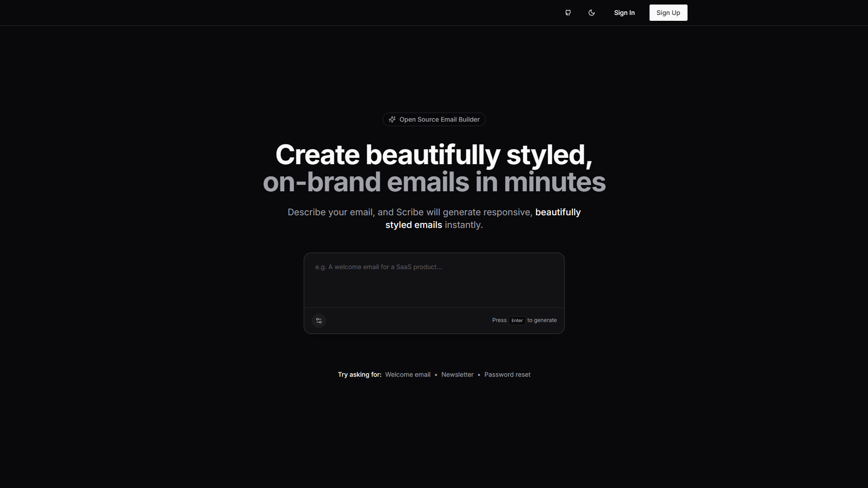Image resolution: width=868 pixels, height=488 pixels.
Task: Click the placeholder text about a SaaS welcome email
Action: [378, 267]
